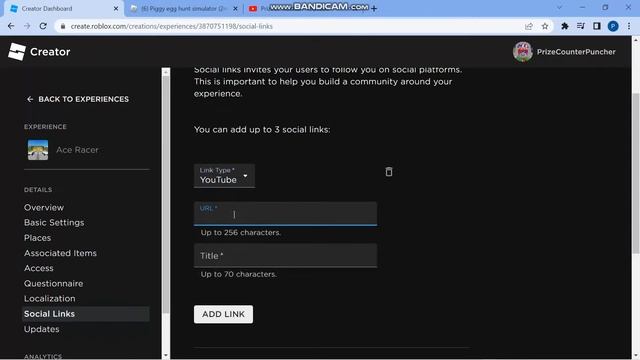Click the share page icon in address bar
Viewport: 640px width, 360px height.
coord(529,26)
